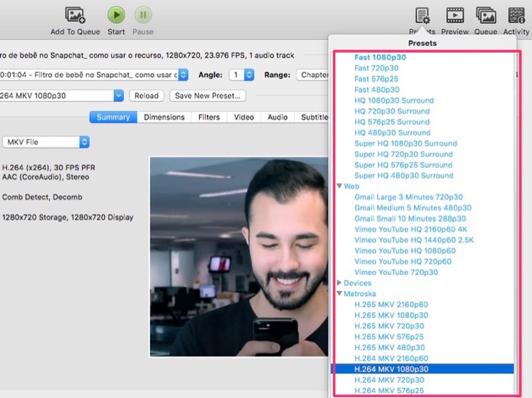Open the preset dropdown showing 264 MKV 1080p30

point(62,96)
